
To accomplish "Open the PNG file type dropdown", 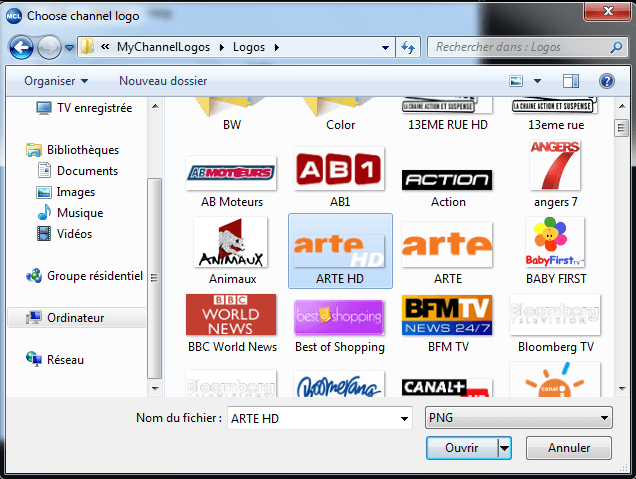I will click(518, 417).
